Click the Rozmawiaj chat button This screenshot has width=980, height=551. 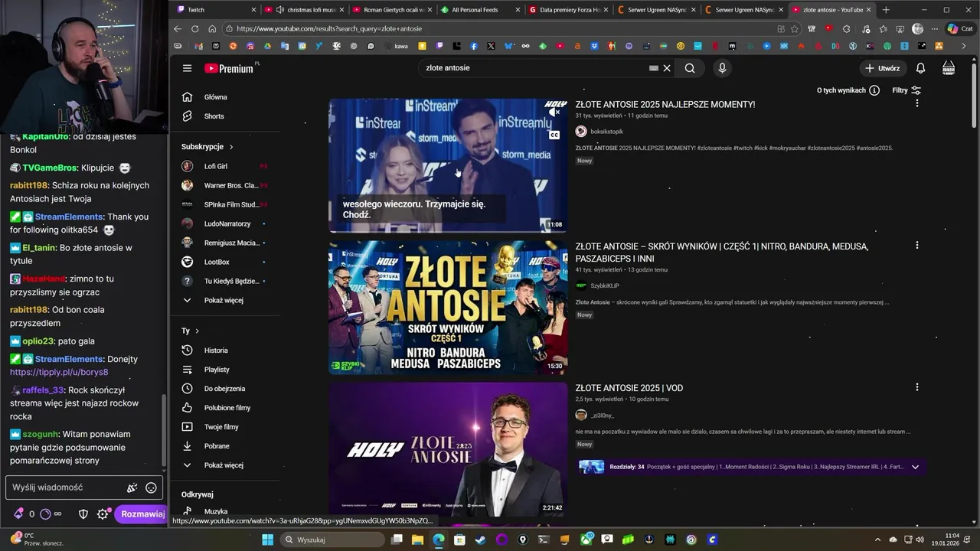coord(142,514)
